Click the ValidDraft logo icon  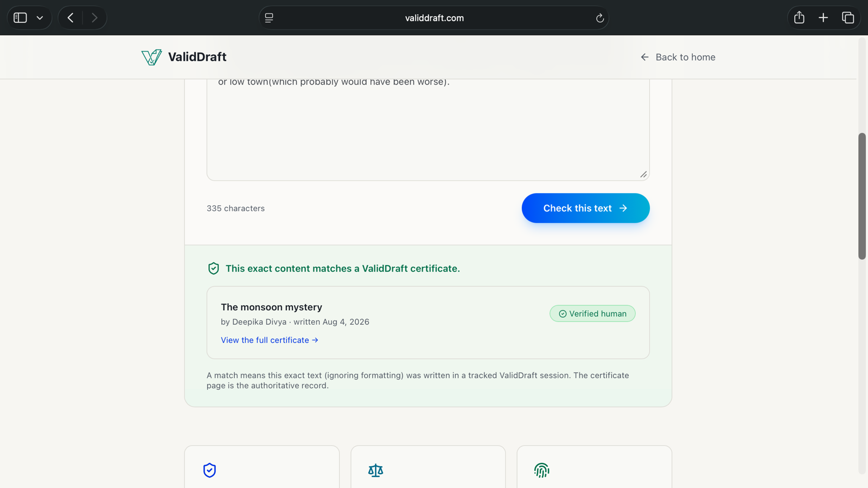pyautogui.click(x=151, y=57)
